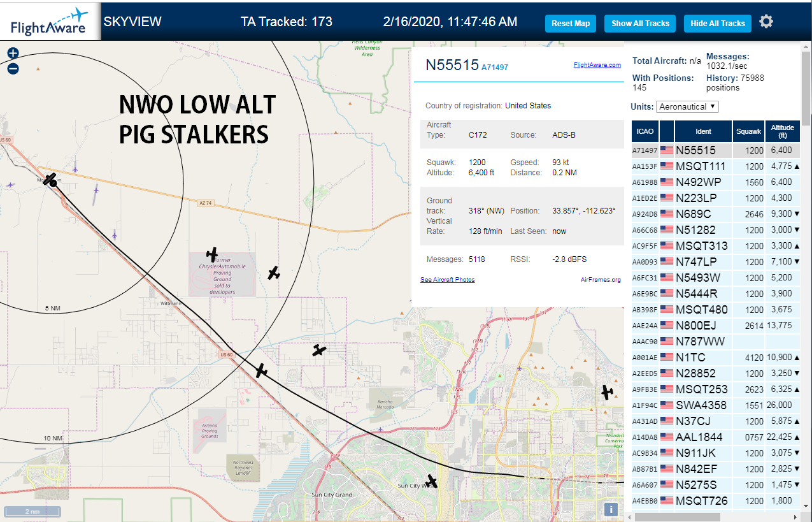Click the FlightAware logo
Viewport: 812px width, 522px height.
tap(49, 22)
